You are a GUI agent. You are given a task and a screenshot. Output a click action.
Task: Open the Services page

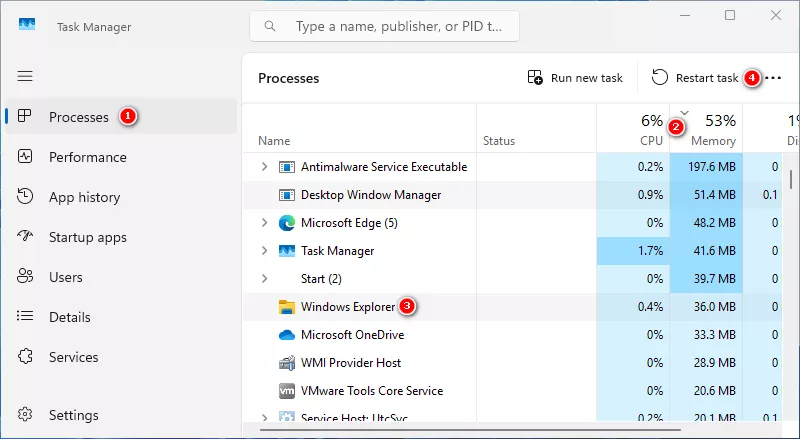pos(121,357)
